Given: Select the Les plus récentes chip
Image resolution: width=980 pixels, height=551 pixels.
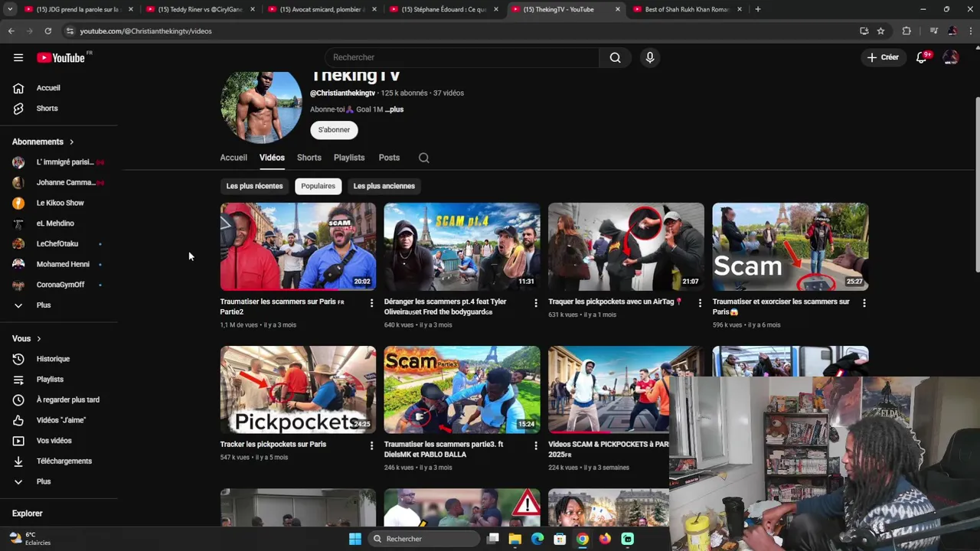Looking at the screenshot, I should click(x=254, y=186).
